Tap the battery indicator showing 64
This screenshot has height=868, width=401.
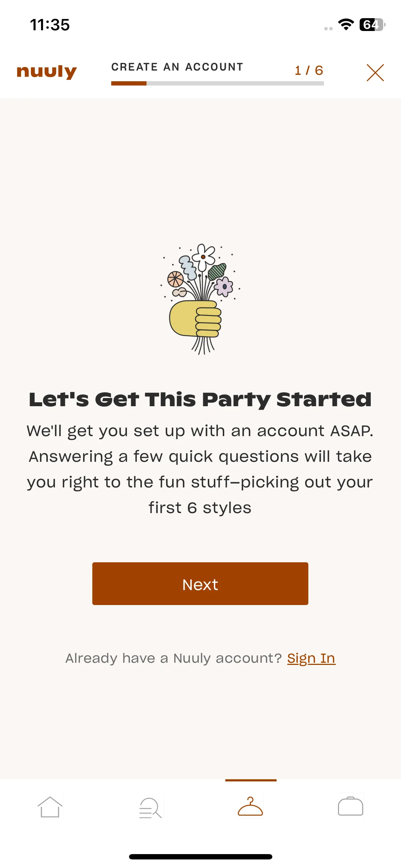tap(372, 25)
